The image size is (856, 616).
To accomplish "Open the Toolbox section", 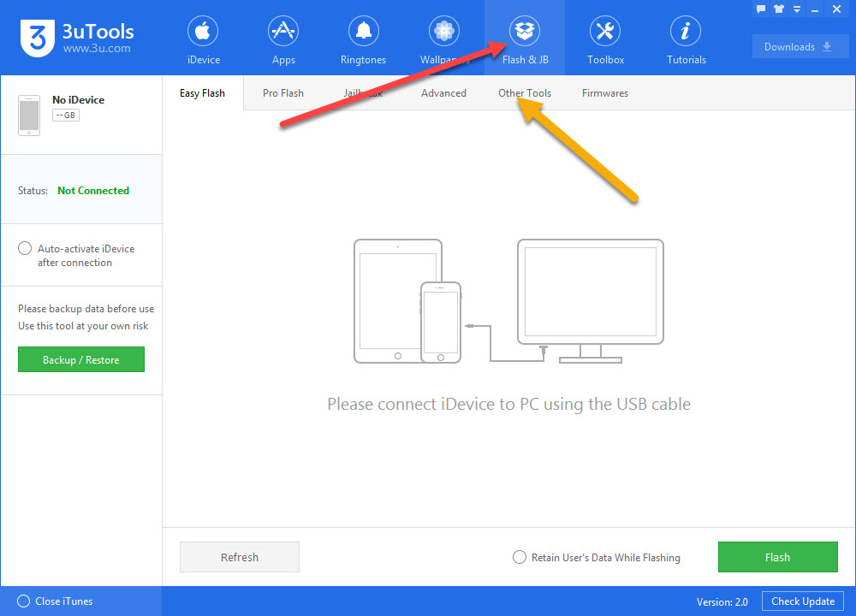I will tap(605, 40).
